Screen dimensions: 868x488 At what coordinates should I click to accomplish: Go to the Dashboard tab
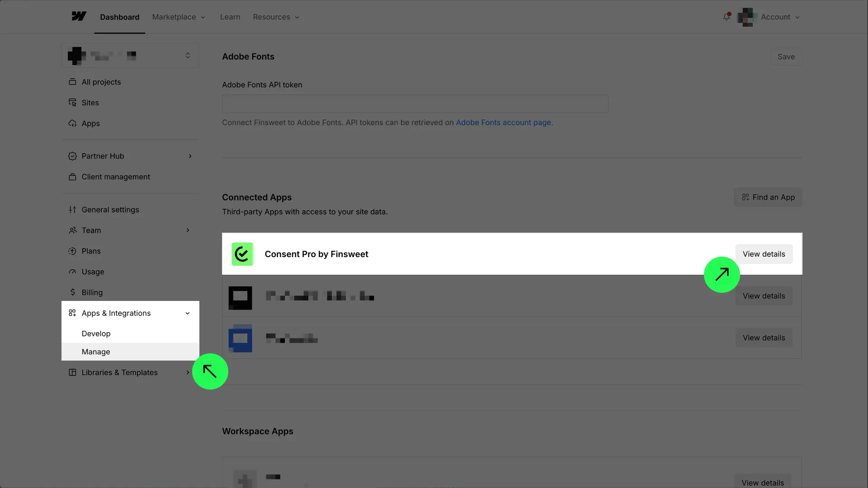pos(120,17)
